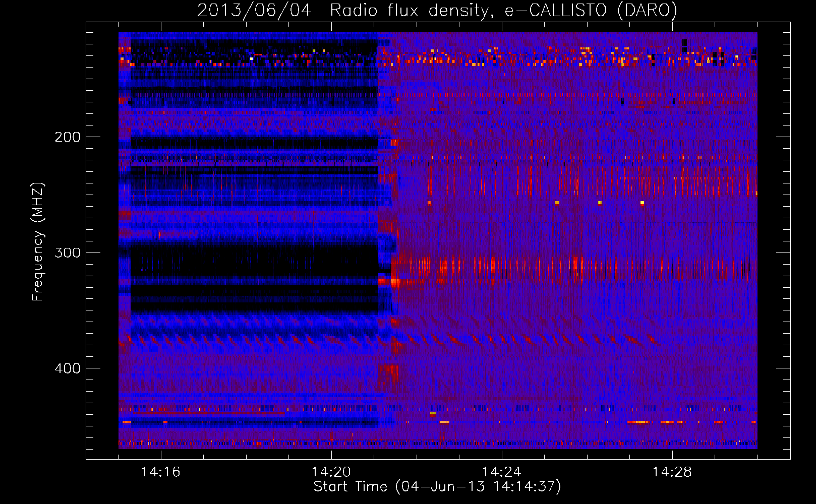Click the "Frequency (MHZ)" axis label

38,242
